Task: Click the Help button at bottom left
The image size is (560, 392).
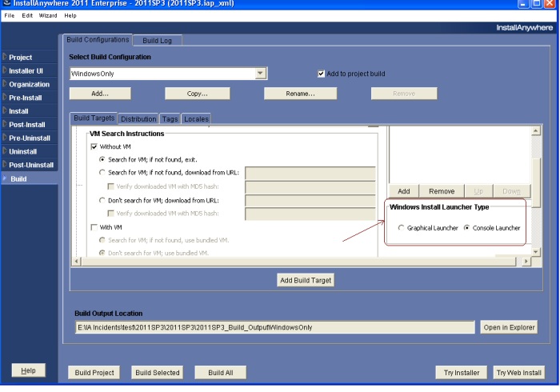Action: click(28, 370)
